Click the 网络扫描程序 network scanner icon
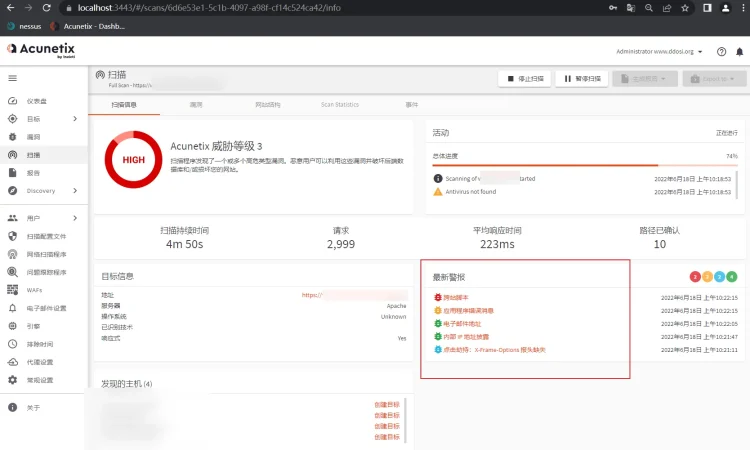The height and width of the screenshot is (450, 750). pyautogui.click(x=12, y=254)
